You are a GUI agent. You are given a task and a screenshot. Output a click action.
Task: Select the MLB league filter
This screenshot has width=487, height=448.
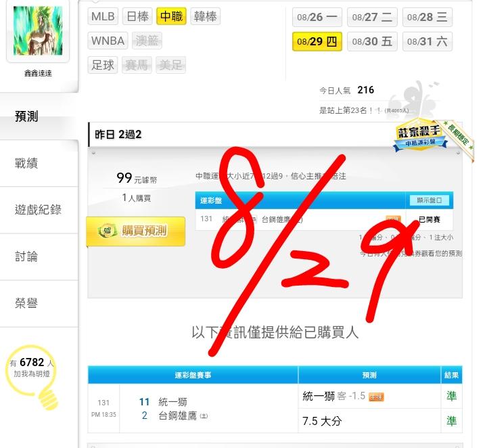(x=103, y=16)
